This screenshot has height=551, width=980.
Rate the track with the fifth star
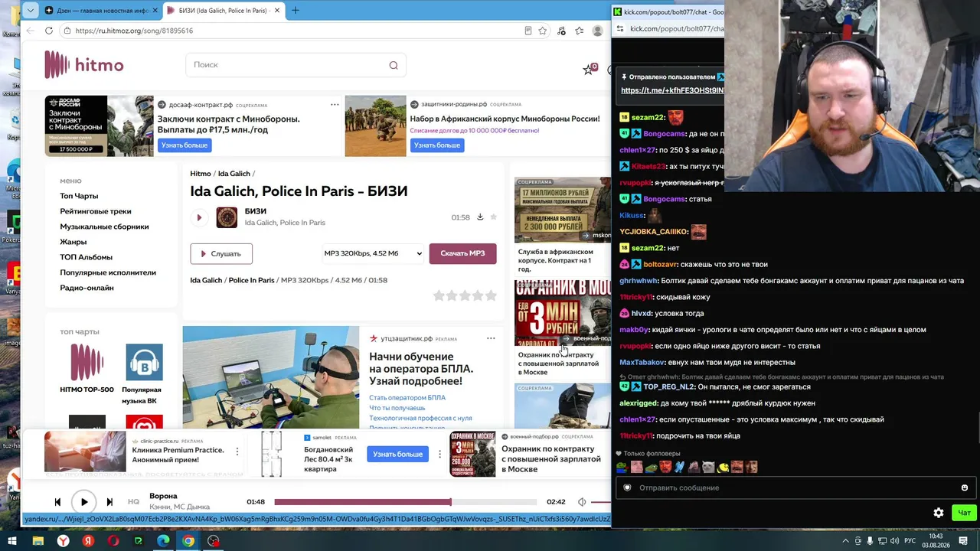point(491,295)
